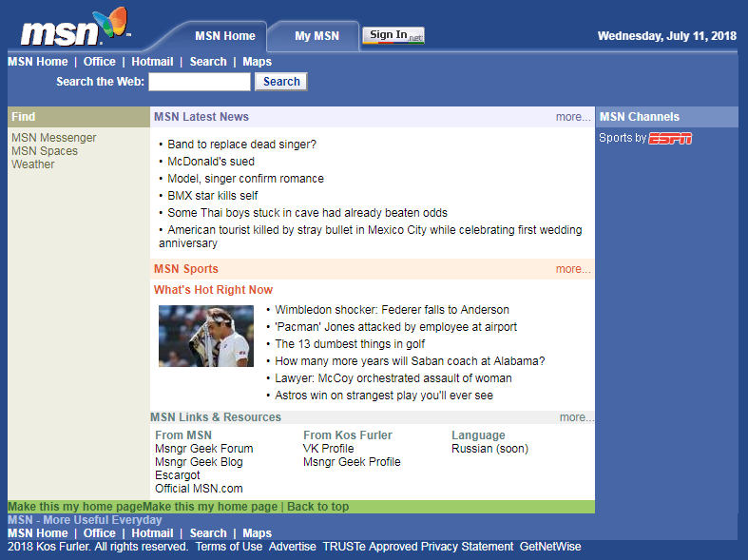Click the Sign In .net button
The height and width of the screenshot is (560, 748).
[x=393, y=35]
